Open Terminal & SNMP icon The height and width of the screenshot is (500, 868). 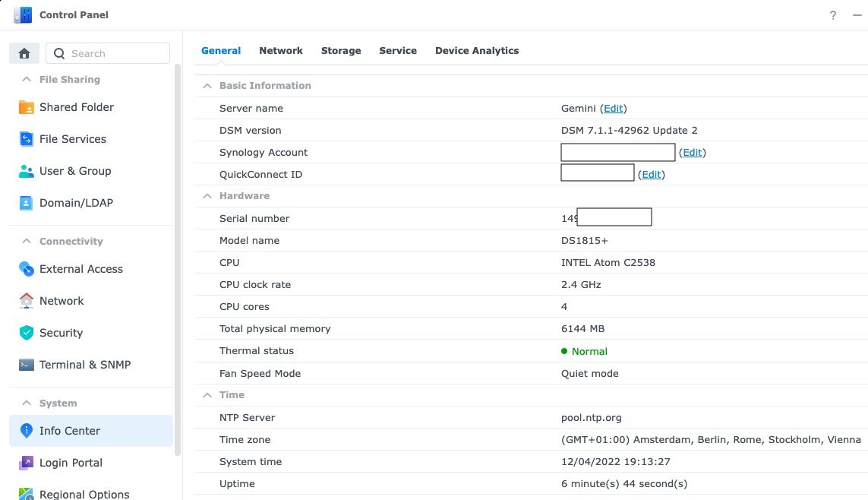pos(26,364)
